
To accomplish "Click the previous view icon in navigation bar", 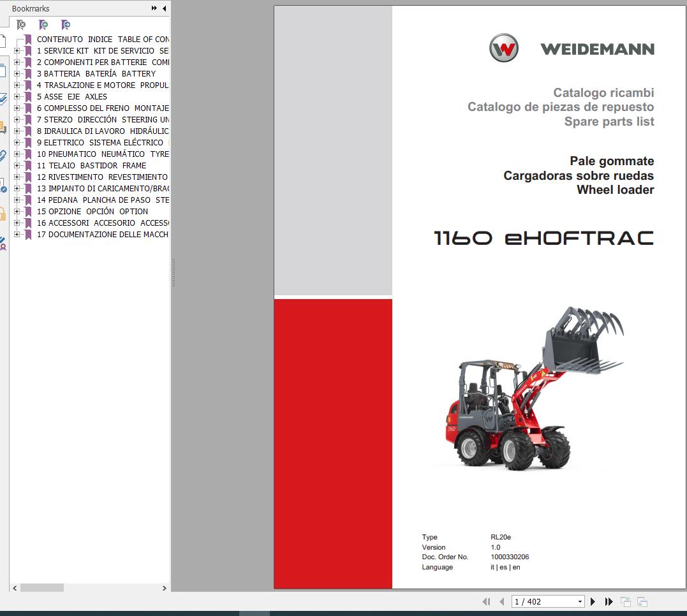I will coord(626,601).
